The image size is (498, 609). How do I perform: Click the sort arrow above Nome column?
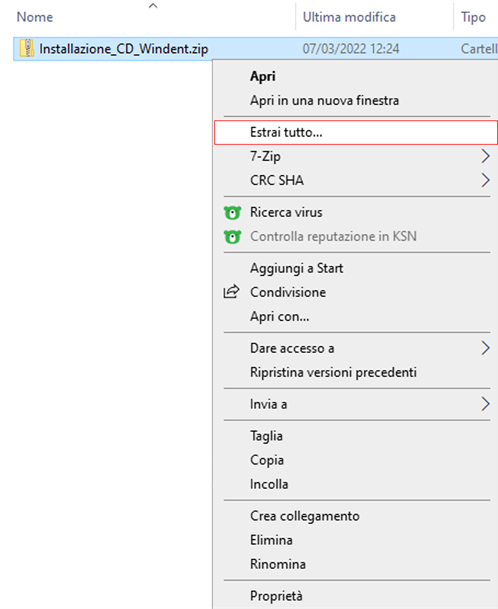(x=153, y=5)
